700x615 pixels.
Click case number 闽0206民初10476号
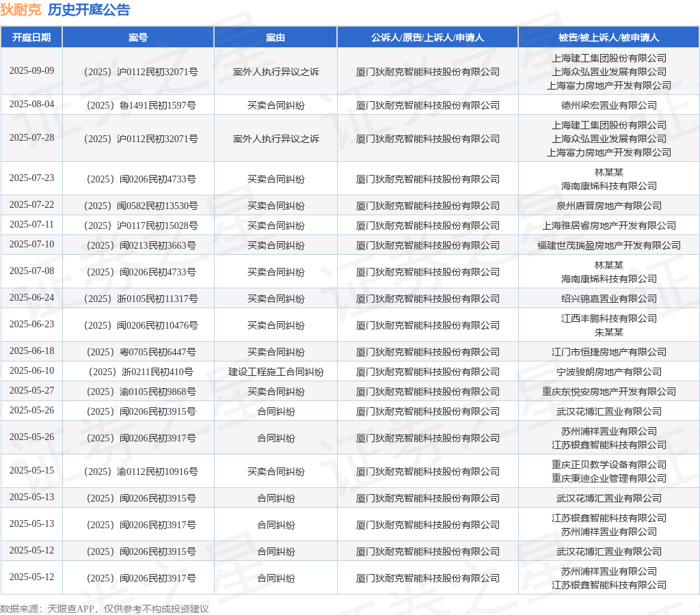click(x=141, y=325)
